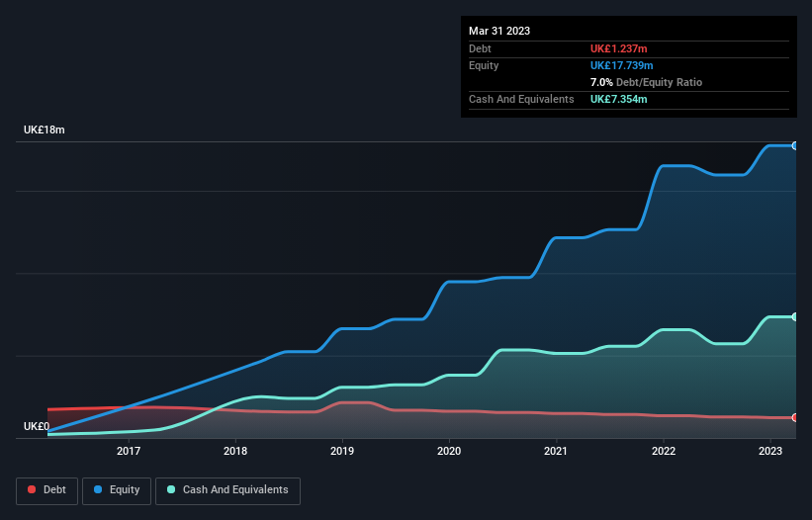The height and width of the screenshot is (520, 812).
Task: Click the UK£0 y-axis label
Action: tap(37, 426)
